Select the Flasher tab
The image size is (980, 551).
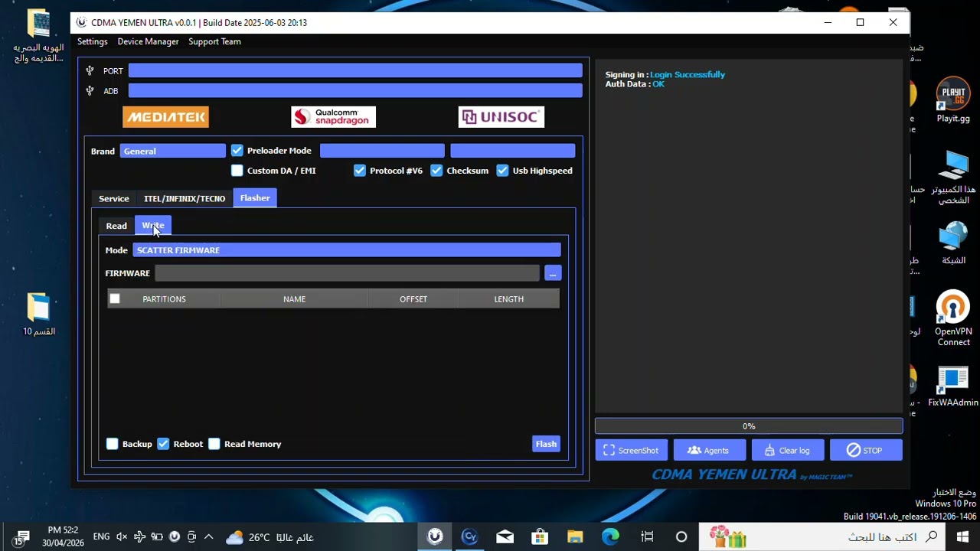click(255, 197)
